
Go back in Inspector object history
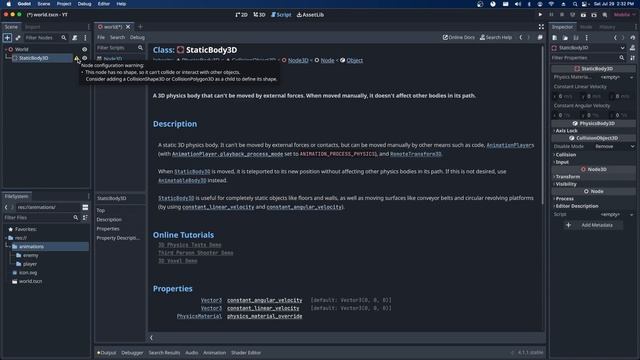[616, 38]
